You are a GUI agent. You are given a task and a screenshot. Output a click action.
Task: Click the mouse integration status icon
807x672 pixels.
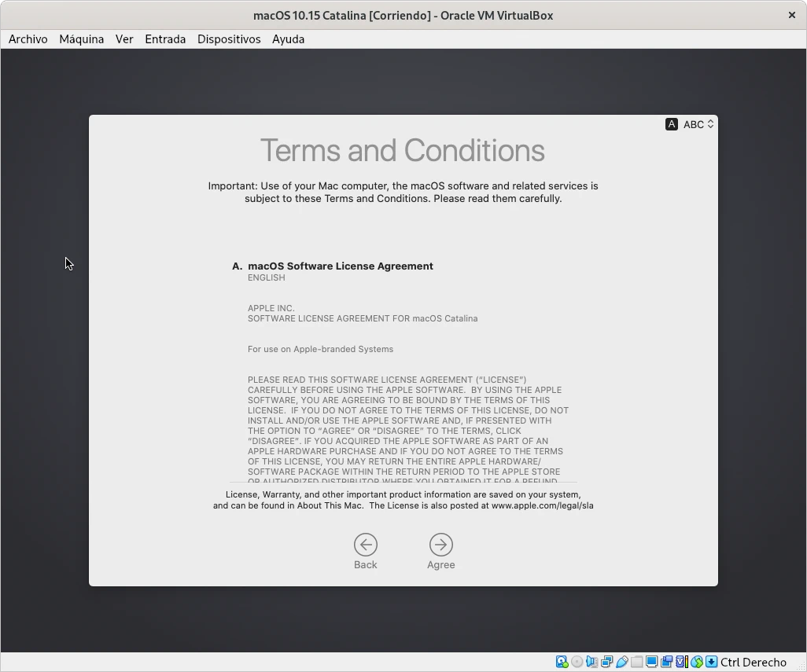696,662
